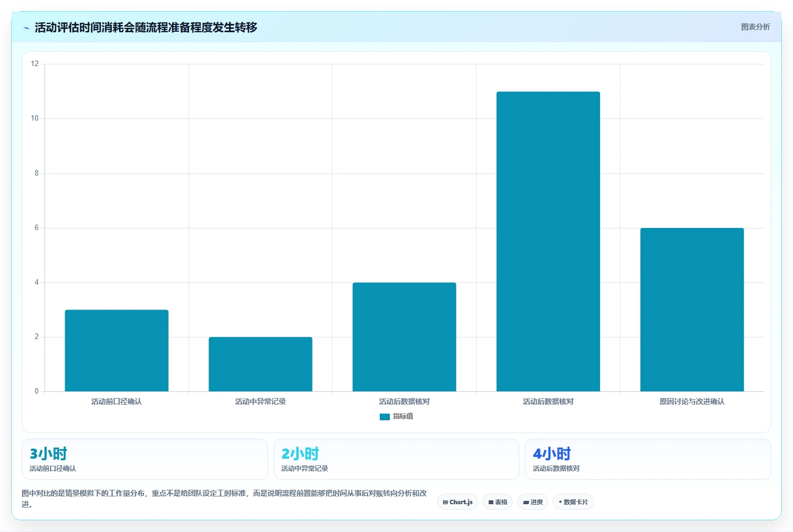This screenshot has height=532, width=793.
Task: Click the 指标值 legend text
Action: 403,416
